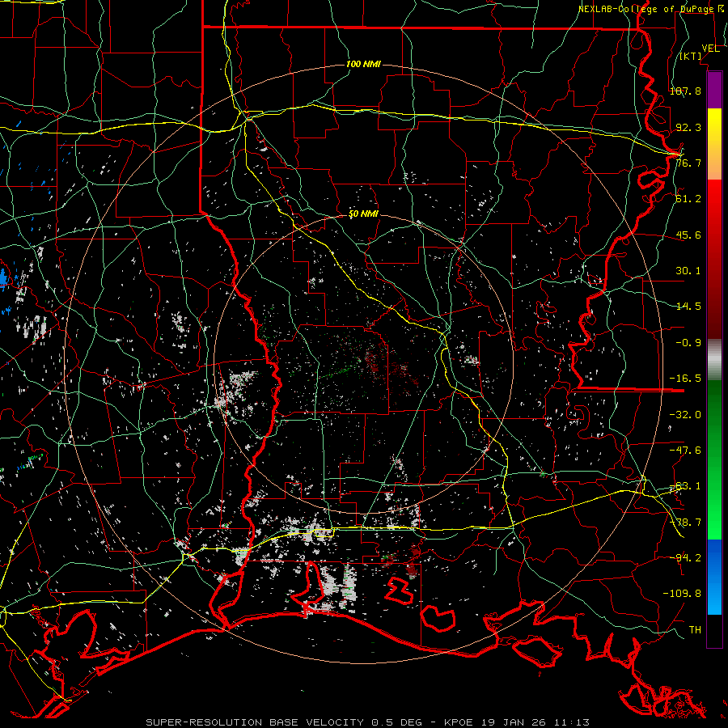Pick the green segment of the velocity scale
The image size is (728, 728).
point(714,459)
